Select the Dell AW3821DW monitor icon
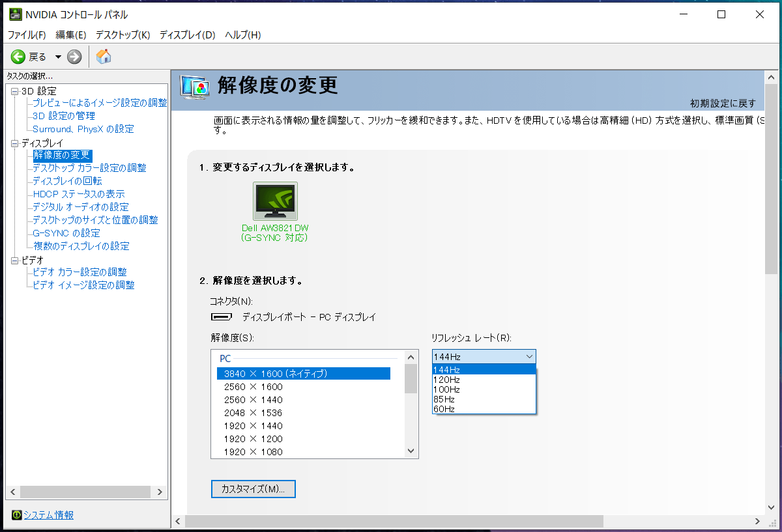The height and width of the screenshot is (532, 782). [x=275, y=201]
